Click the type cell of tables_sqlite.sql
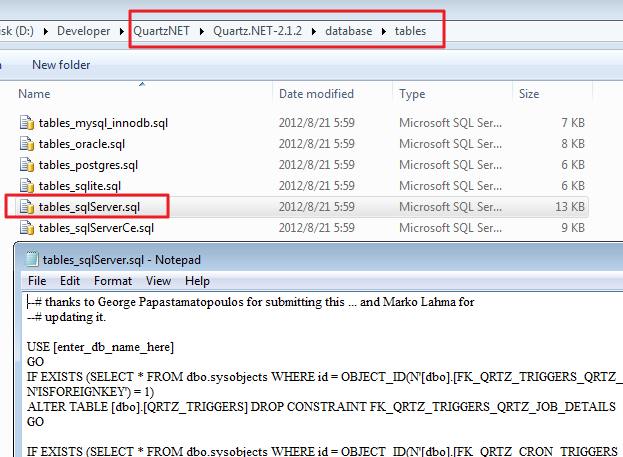This screenshot has width=623, height=457. click(451, 186)
